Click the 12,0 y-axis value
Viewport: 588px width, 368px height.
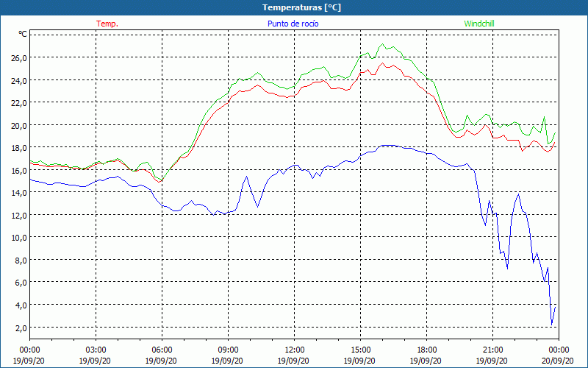pos(18,215)
